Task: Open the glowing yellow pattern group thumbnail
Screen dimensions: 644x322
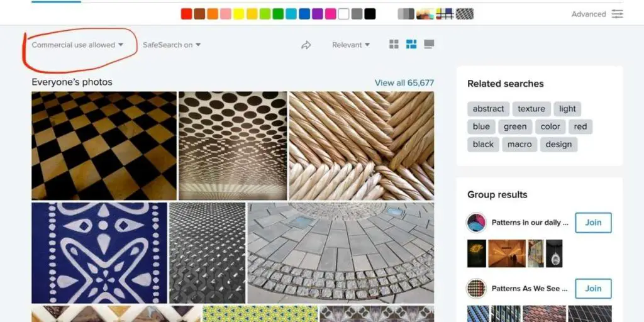Action: pyautogui.click(x=477, y=253)
